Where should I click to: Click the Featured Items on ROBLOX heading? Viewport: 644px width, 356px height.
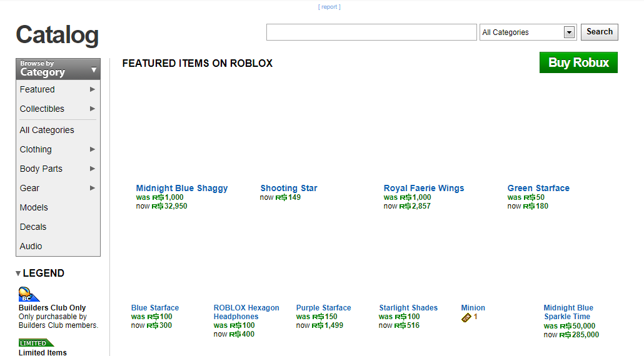(x=198, y=63)
